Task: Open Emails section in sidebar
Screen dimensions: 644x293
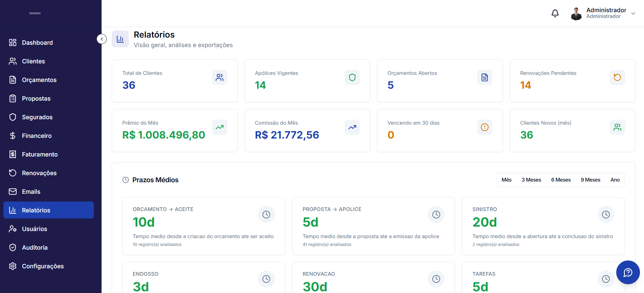Action: coord(48,191)
